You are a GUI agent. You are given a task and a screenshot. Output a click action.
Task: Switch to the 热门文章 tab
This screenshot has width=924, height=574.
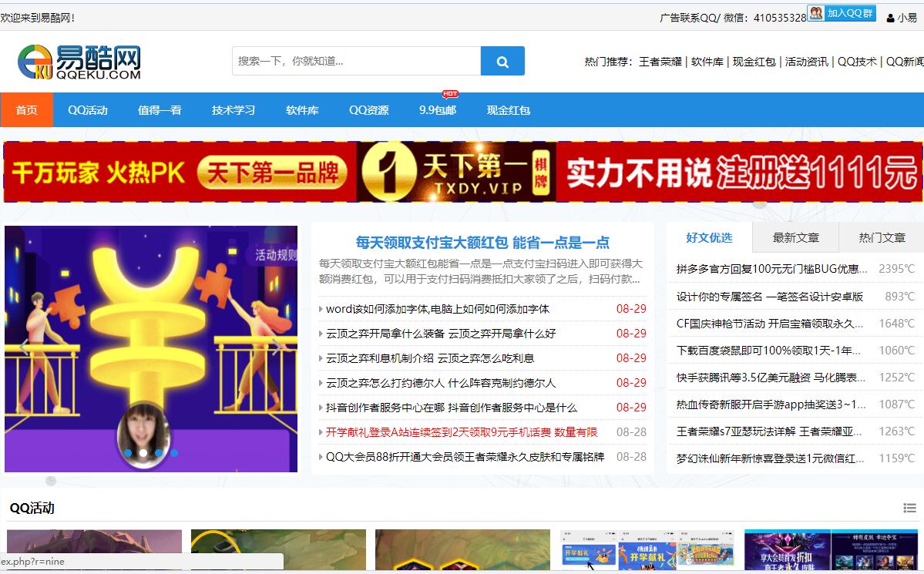coord(882,238)
